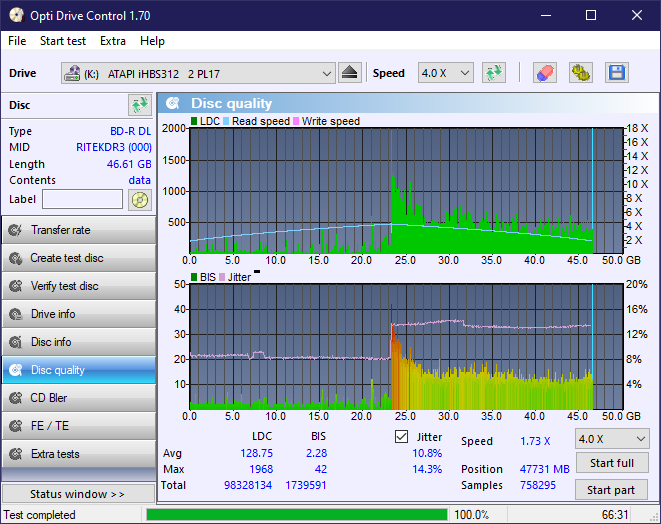Open the Start test menu
Screen dimensions: 661x524
coord(63,41)
